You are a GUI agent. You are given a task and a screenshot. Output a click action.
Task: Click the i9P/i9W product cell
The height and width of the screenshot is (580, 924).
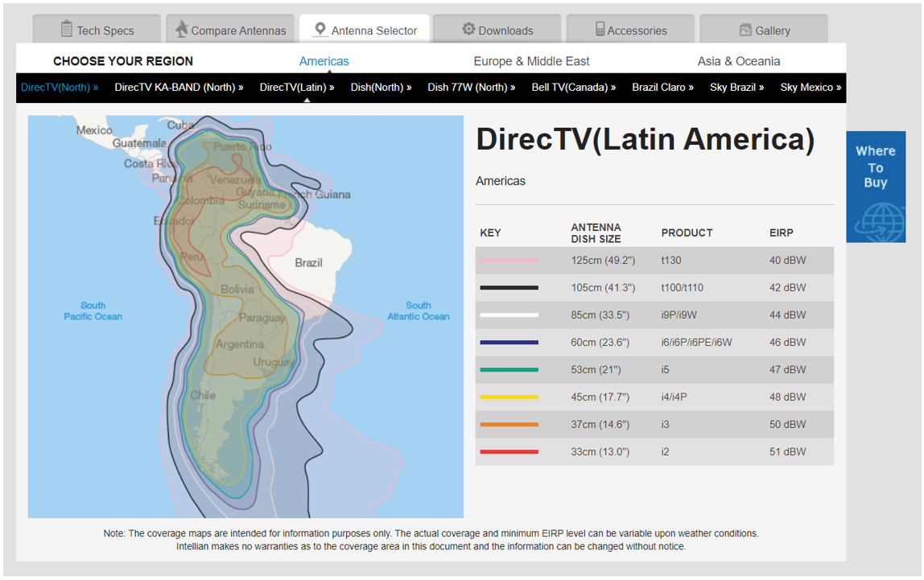[x=679, y=315]
